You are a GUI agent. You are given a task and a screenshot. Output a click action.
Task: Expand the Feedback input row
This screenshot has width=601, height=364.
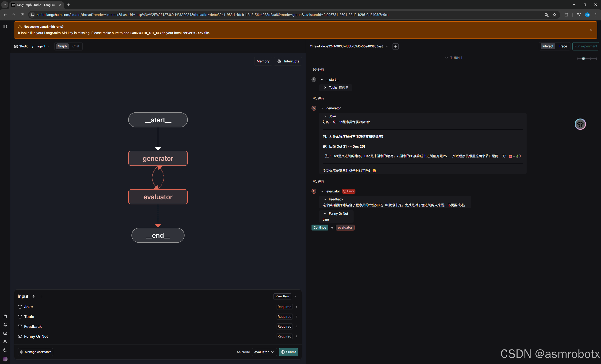(x=158, y=326)
